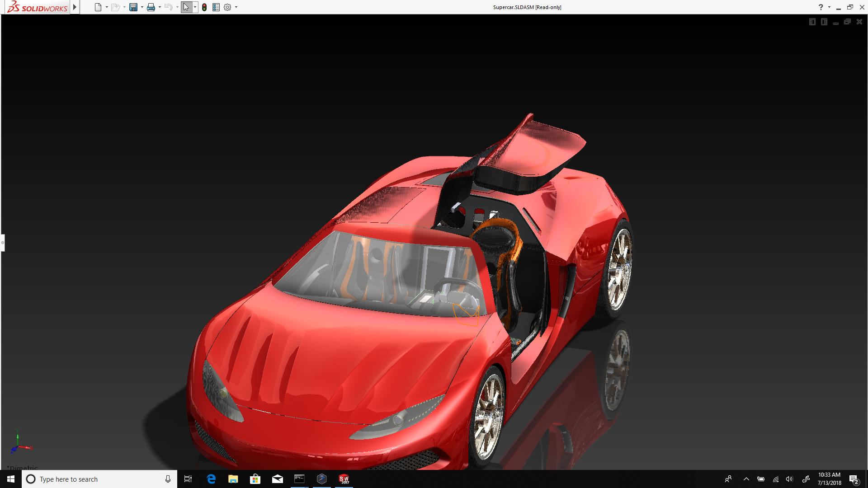Open the Options gear icon
The image size is (868, 488).
pyautogui.click(x=227, y=7)
